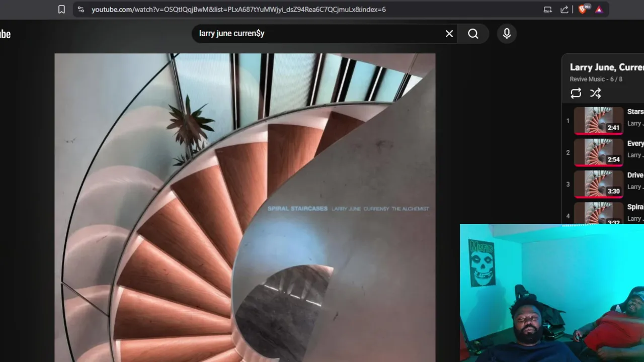Viewport: 644px width, 362px height.
Task: Go to YouTube home via the logo
Action: coord(5,34)
